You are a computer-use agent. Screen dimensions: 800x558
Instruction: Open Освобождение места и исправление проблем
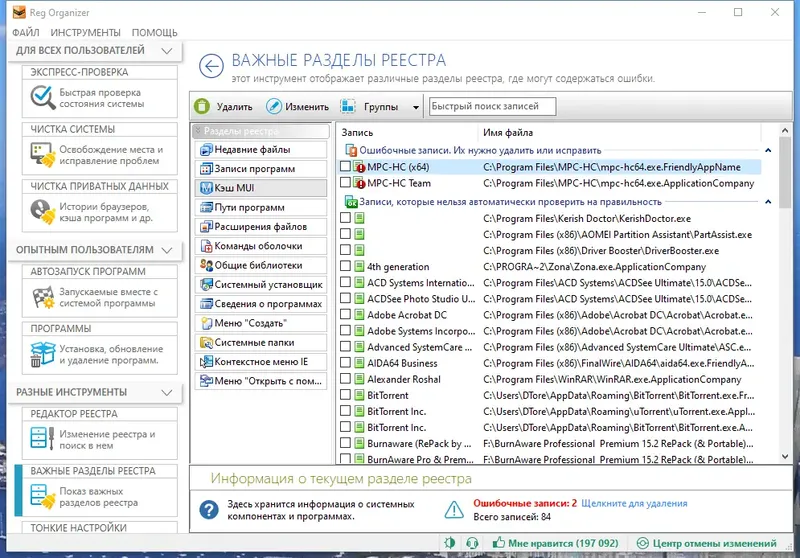click(100, 155)
